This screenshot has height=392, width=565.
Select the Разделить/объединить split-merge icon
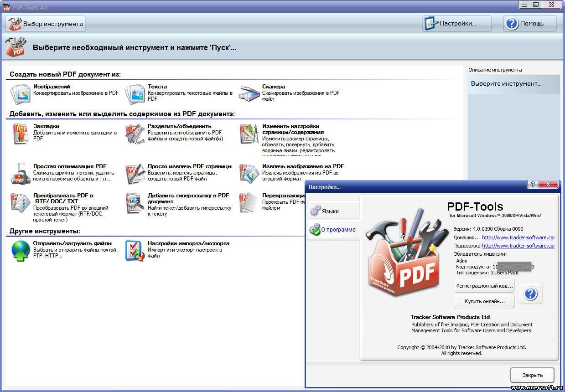[135, 134]
